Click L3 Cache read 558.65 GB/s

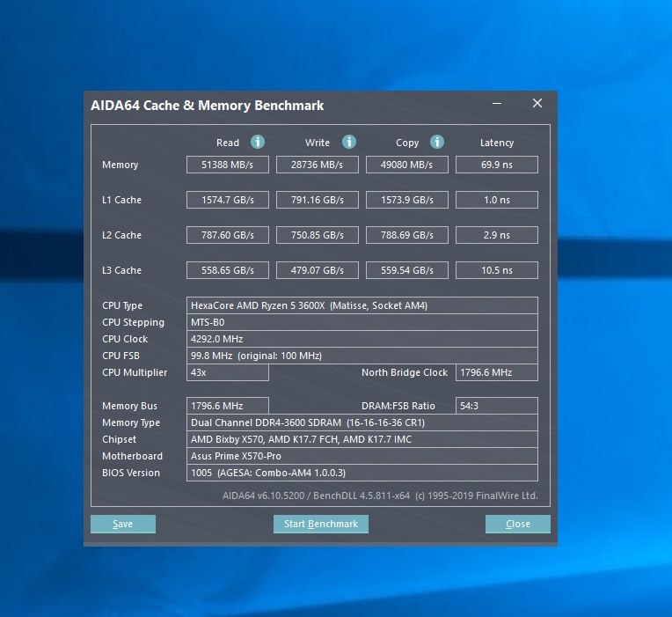(x=228, y=270)
